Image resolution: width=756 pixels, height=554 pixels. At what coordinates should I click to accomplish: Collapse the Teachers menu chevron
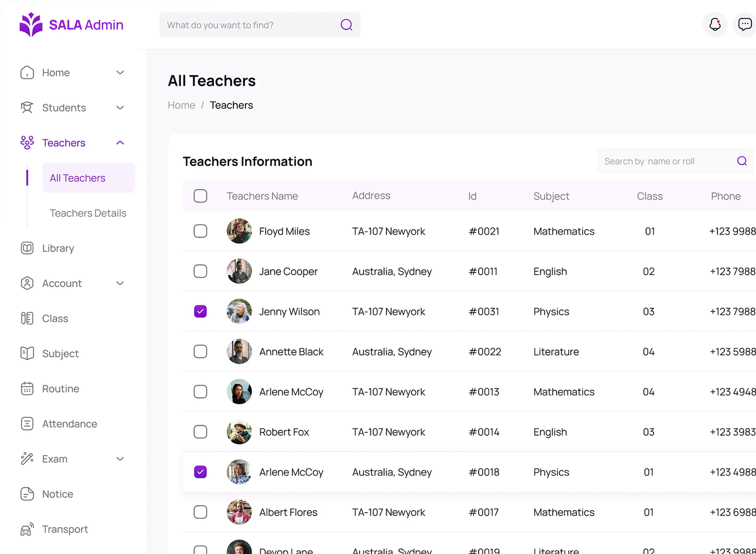[120, 143]
